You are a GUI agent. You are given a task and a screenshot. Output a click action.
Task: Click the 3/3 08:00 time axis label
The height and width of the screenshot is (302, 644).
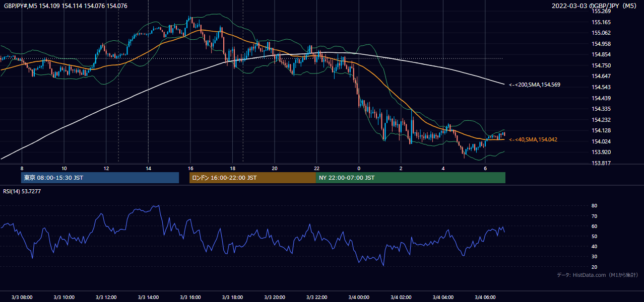point(22,297)
